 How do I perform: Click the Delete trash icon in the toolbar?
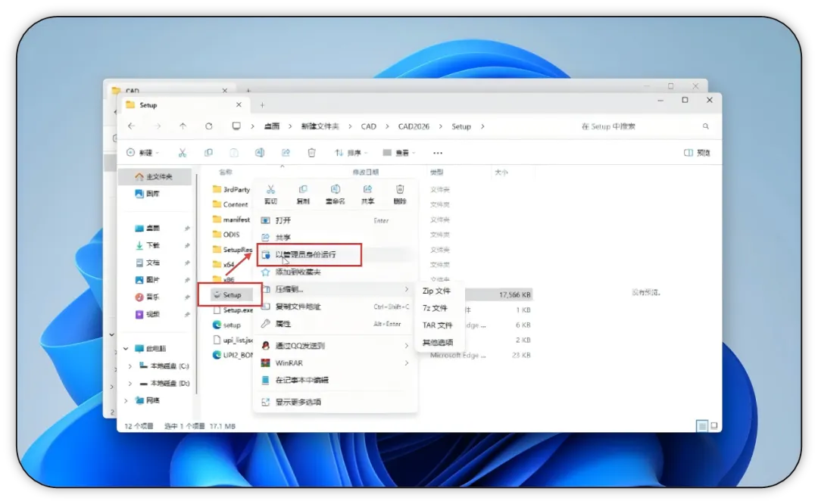point(311,153)
